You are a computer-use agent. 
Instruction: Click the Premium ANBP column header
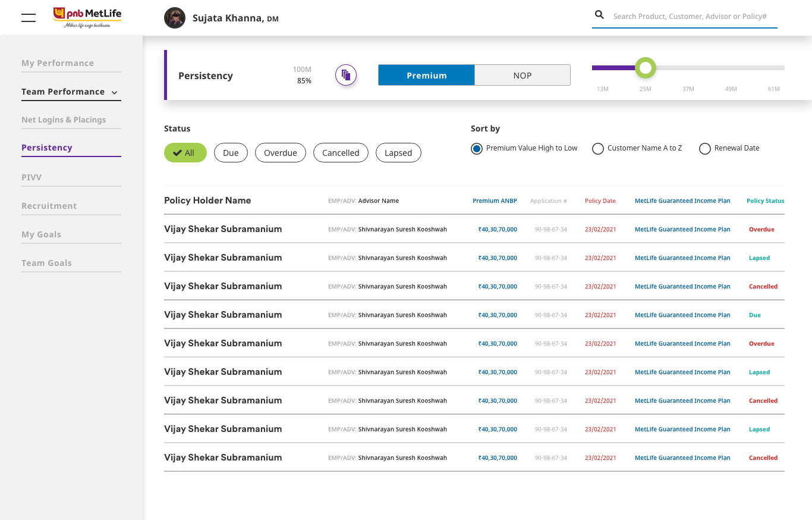[495, 201]
